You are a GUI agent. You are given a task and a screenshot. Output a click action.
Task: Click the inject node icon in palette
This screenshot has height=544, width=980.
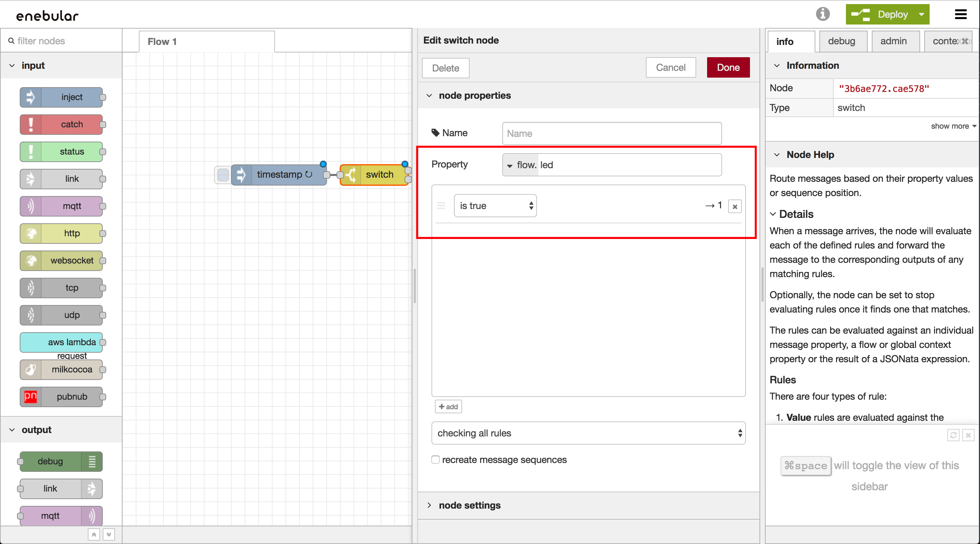click(x=30, y=97)
